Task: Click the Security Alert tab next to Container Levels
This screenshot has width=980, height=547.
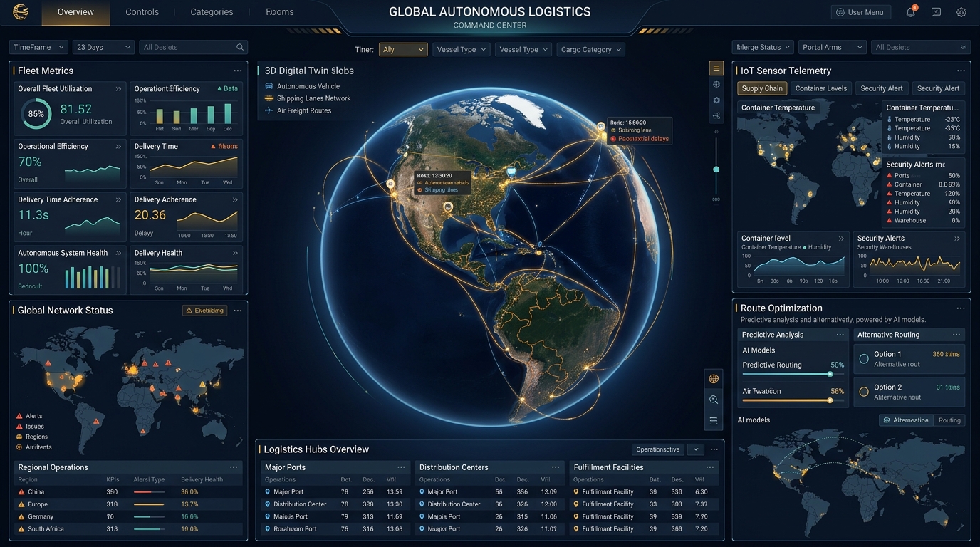Action: [x=881, y=88]
